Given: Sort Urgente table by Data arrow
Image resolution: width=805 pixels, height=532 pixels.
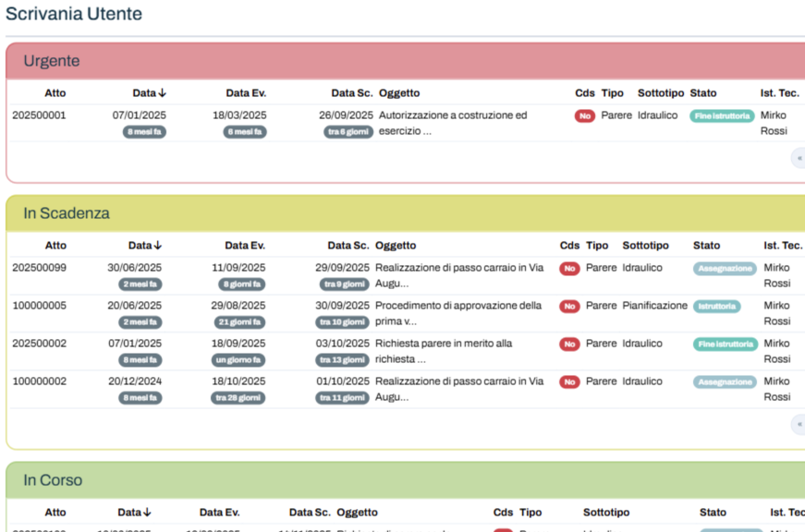Looking at the screenshot, I should 162,93.
